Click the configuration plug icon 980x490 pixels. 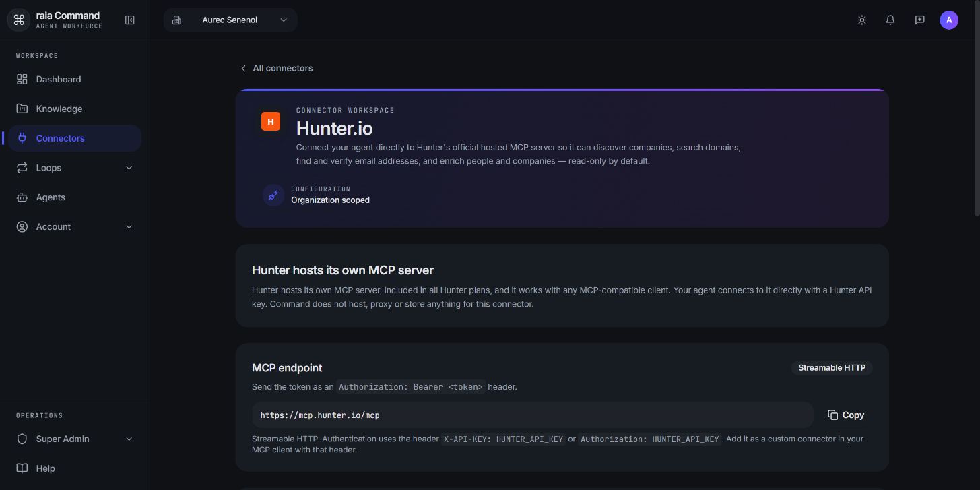[x=273, y=195]
